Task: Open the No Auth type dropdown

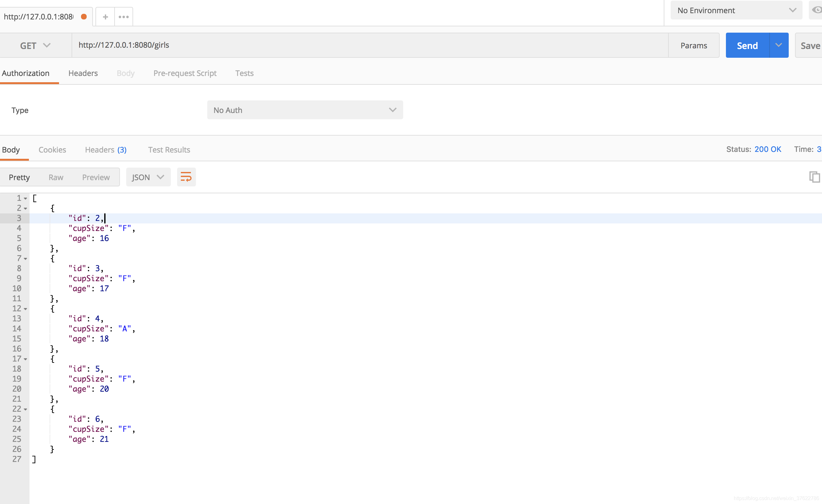Action: pyautogui.click(x=305, y=110)
